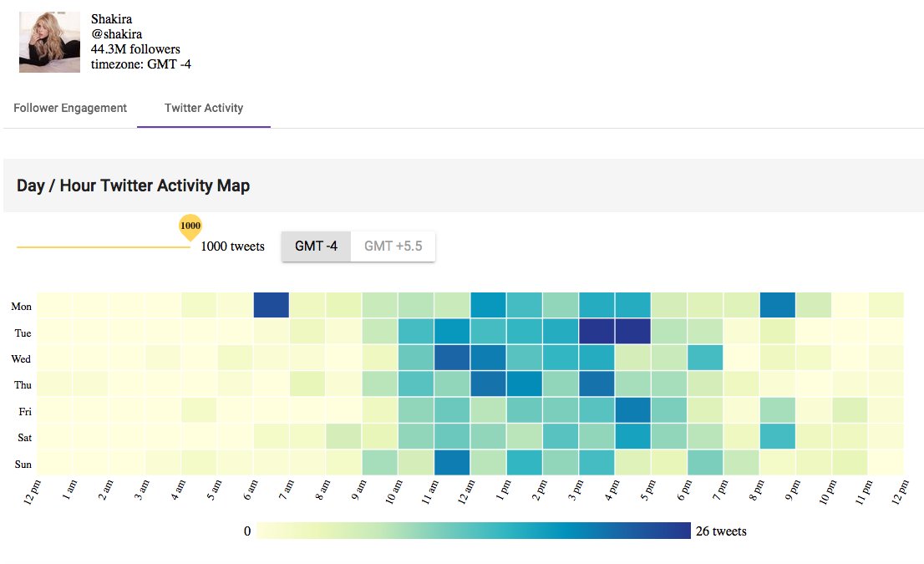The width and height of the screenshot is (924, 564).
Task: Click the Day / Hour Twitter Activity Map heading
Action: coord(133,185)
